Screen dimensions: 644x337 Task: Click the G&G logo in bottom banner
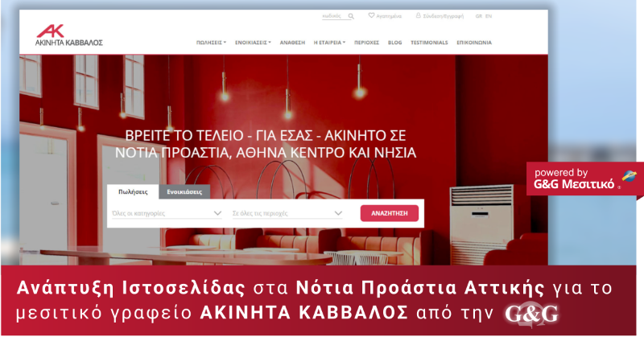(x=531, y=314)
